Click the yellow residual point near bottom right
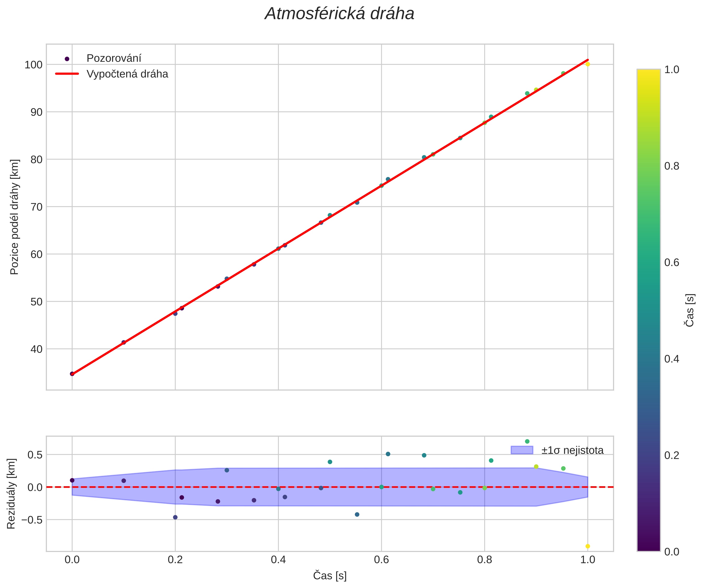The height and width of the screenshot is (588, 702). click(588, 546)
